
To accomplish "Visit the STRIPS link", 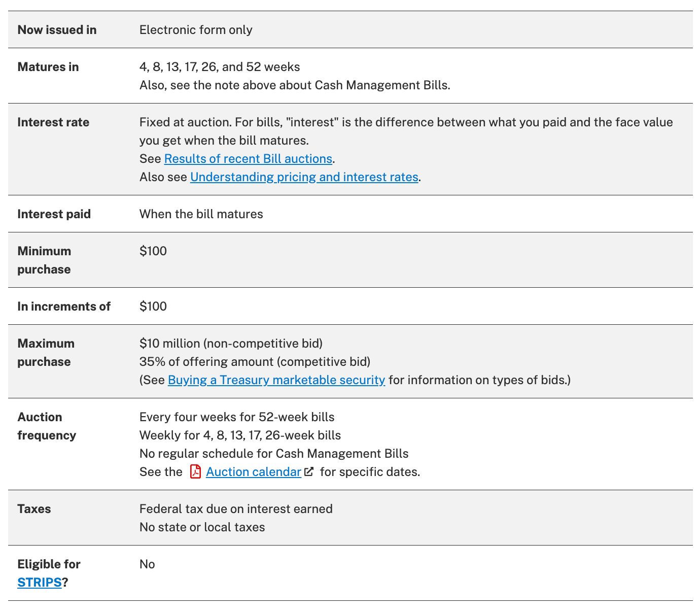I will [x=40, y=583].
